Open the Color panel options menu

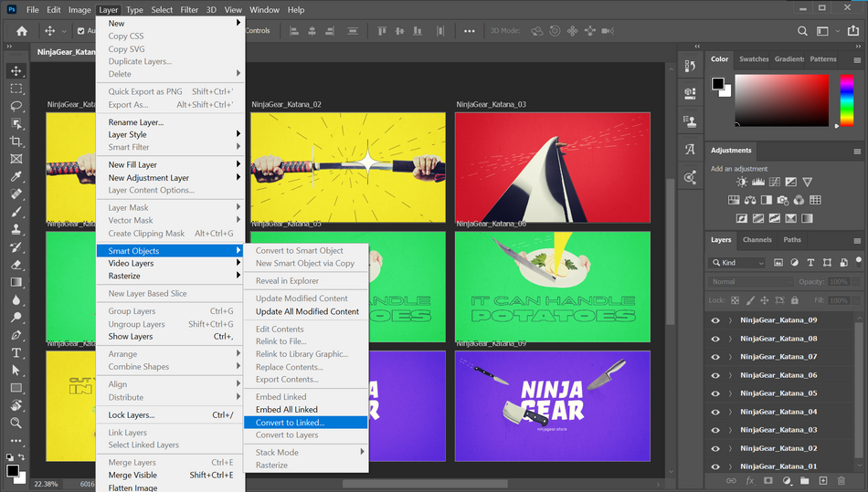(857, 59)
